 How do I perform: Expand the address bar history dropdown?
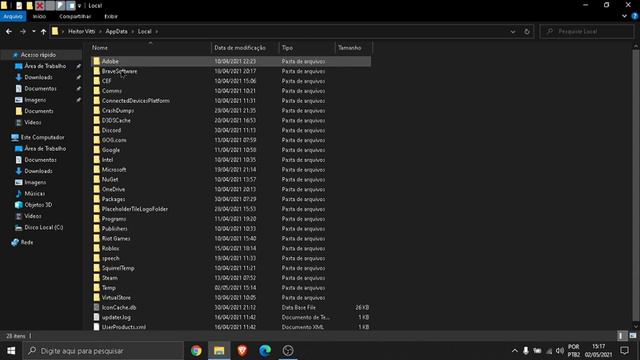click(x=513, y=31)
